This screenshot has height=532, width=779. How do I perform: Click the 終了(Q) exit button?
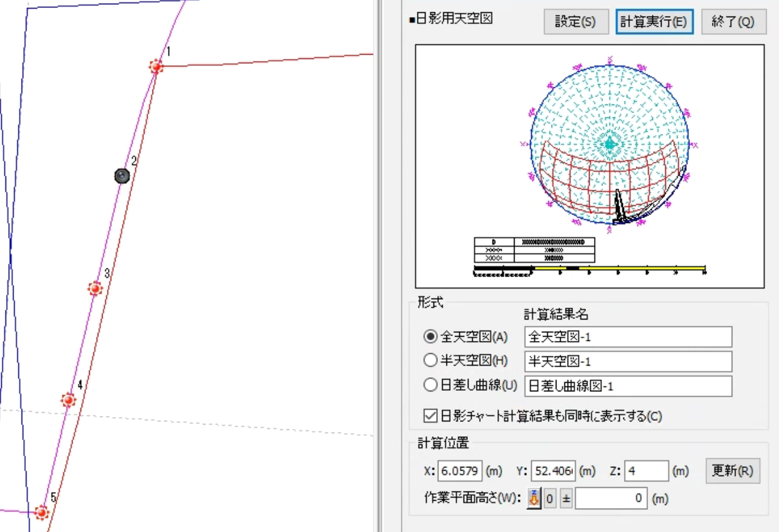pos(733,22)
